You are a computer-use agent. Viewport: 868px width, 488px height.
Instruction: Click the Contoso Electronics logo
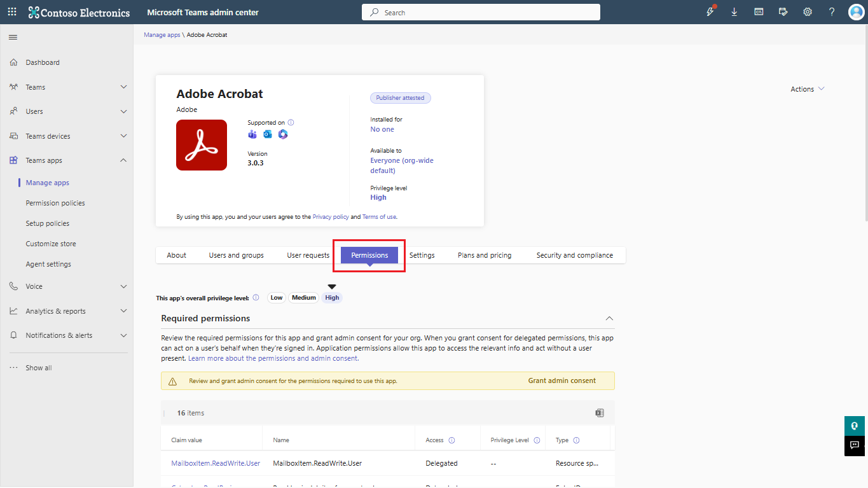tap(79, 12)
